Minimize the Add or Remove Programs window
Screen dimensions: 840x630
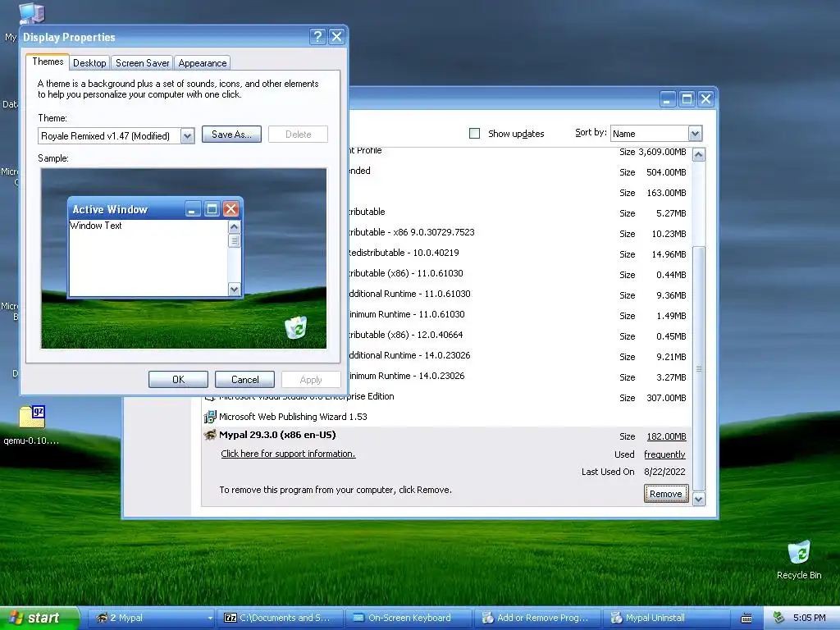tap(668, 99)
